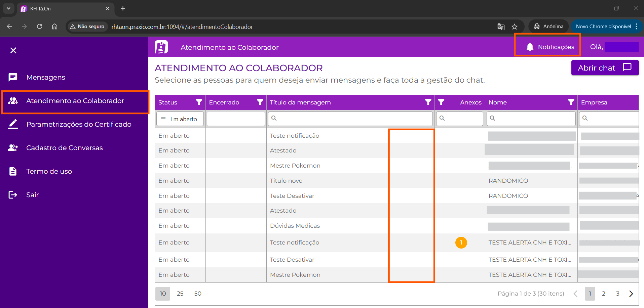
Task: Show 50 items per page
Action: pos(198,294)
